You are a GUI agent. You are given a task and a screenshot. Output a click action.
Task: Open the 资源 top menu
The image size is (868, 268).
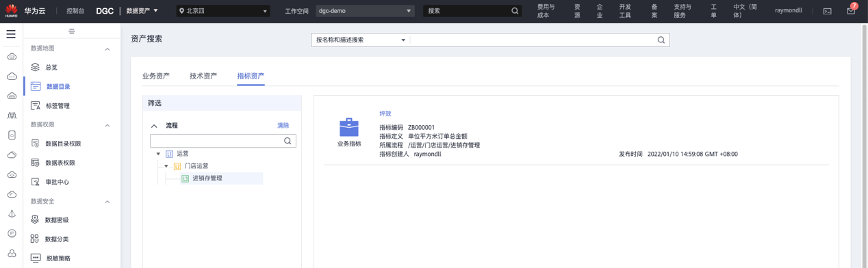tap(577, 11)
